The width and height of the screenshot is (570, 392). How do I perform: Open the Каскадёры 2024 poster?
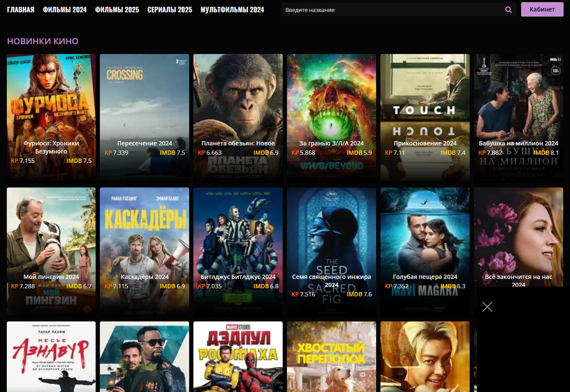(x=145, y=252)
